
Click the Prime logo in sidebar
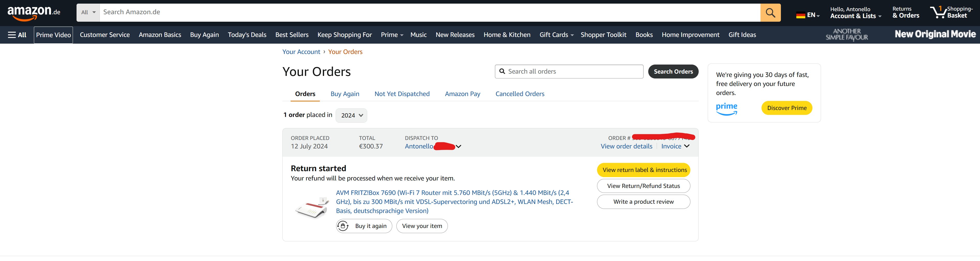click(726, 108)
